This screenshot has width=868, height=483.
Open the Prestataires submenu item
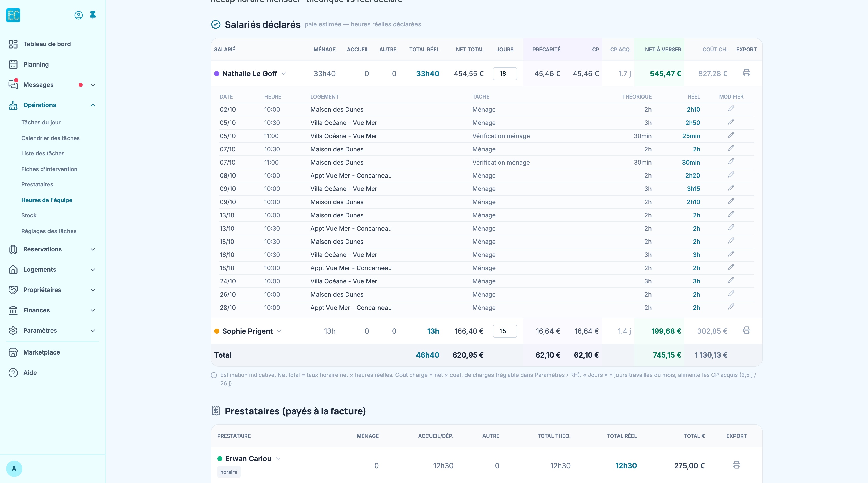click(x=37, y=184)
